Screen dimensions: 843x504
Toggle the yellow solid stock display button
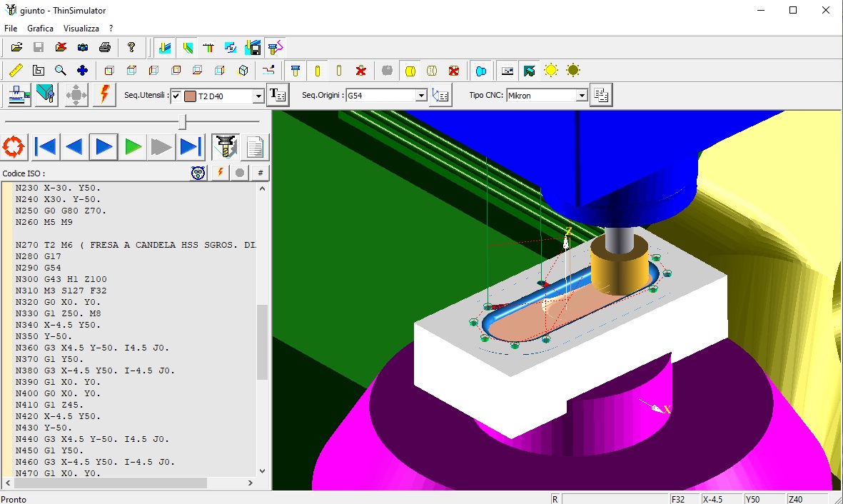410,71
